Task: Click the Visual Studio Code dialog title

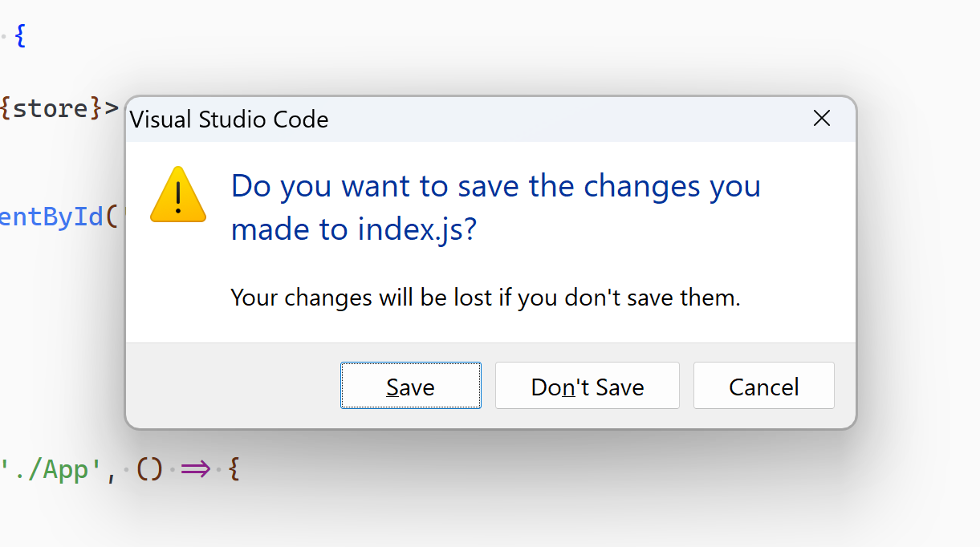Action: click(229, 120)
